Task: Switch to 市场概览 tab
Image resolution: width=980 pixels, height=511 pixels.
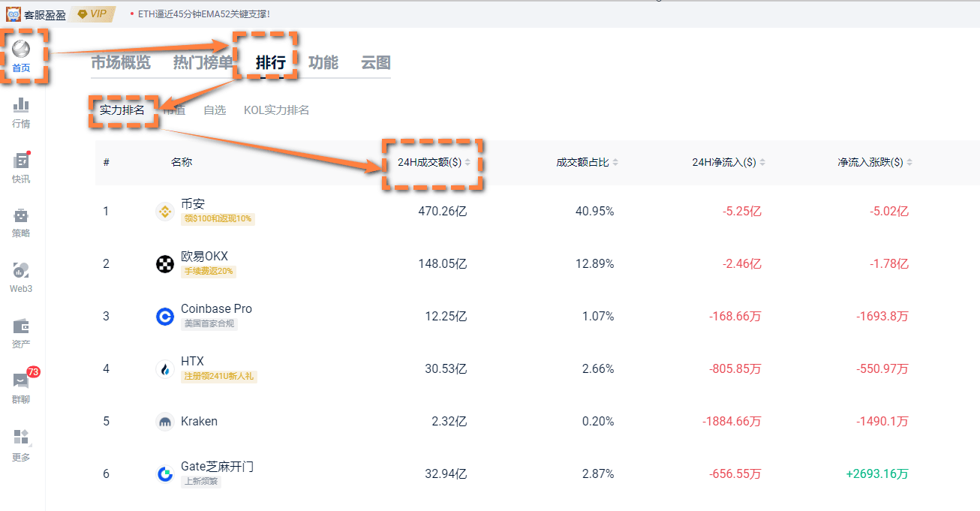Action: click(x=121, y=62)
